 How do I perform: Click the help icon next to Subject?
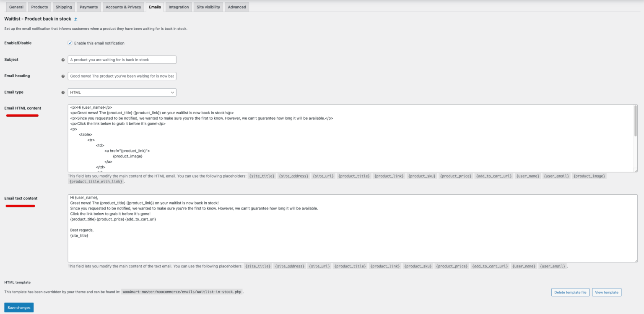click(x=63, y=60)
